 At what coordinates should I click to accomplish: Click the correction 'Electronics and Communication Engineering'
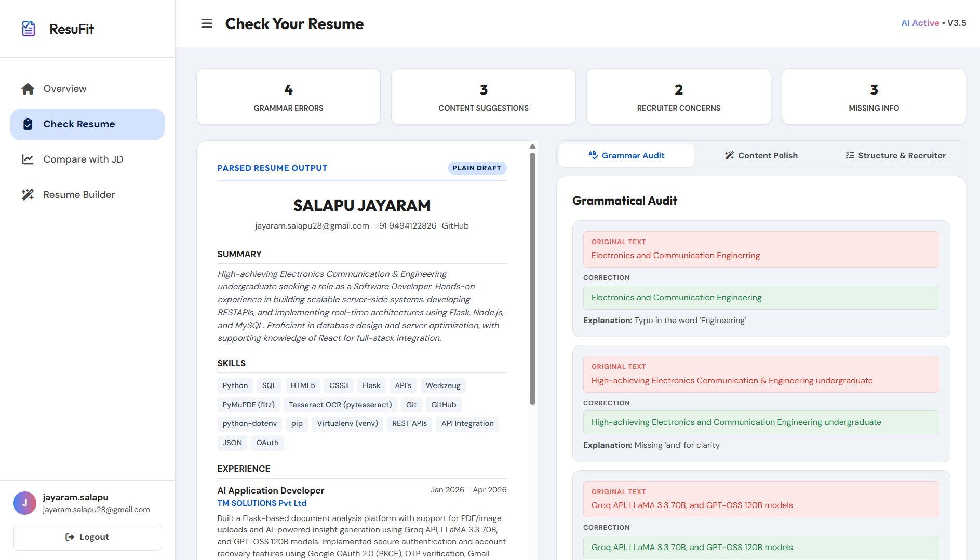click(676, 298)
